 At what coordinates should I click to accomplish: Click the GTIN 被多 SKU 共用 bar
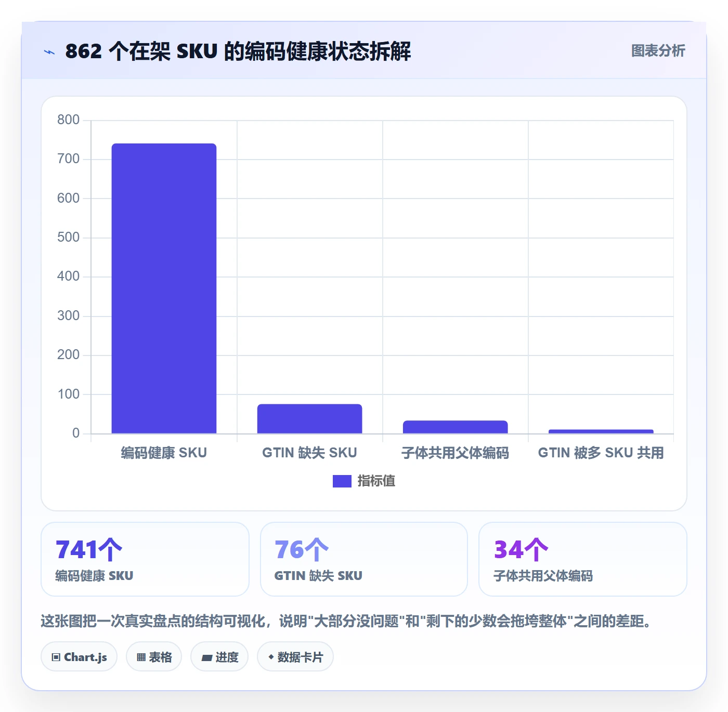click(601, 432)
